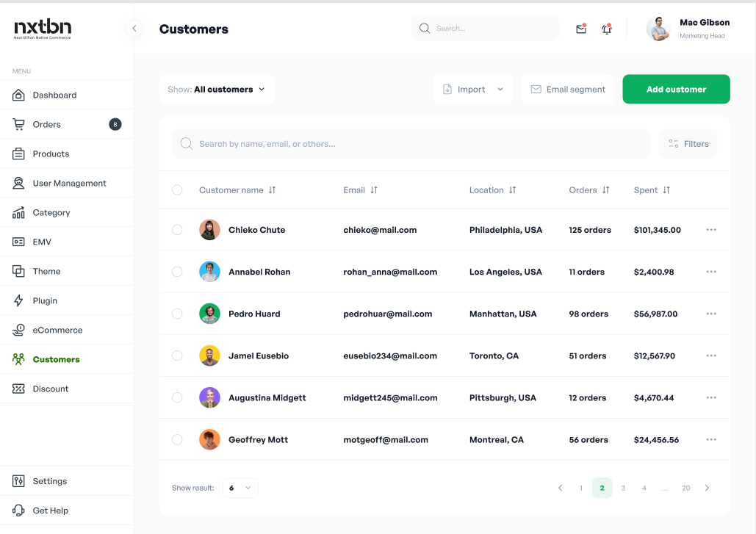Viewport: 756px width, 534px height.
Task: Open the EMV section icon
Action: pos(18,242)
